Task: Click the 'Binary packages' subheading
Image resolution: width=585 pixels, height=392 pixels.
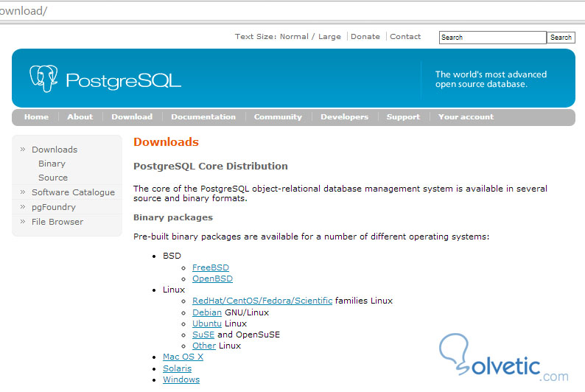Action: [x=173, y=217]
